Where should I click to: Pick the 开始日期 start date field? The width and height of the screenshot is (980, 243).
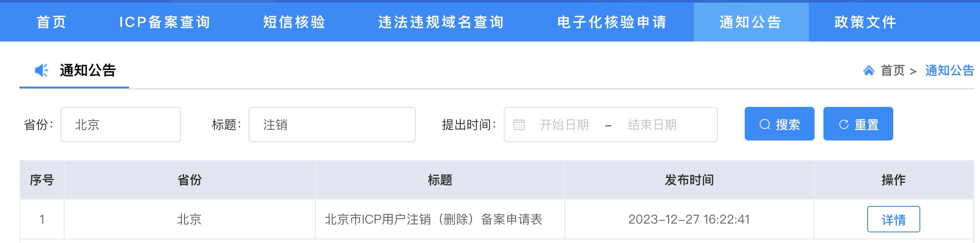(564, 125)
